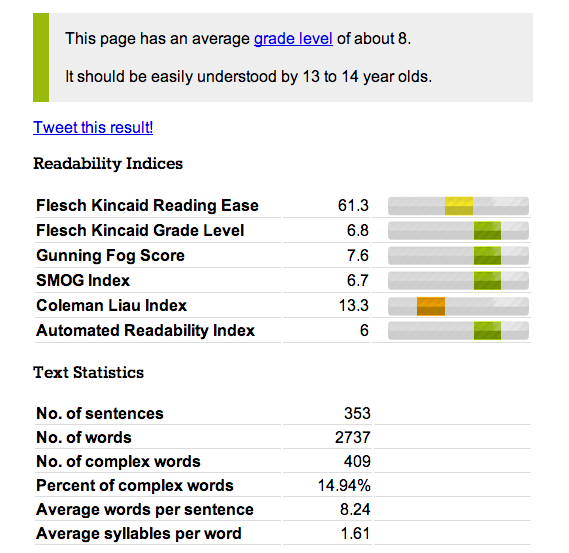Open the grade level link
The width and height of the screenshot is (569, 553).
click(293, 39)
